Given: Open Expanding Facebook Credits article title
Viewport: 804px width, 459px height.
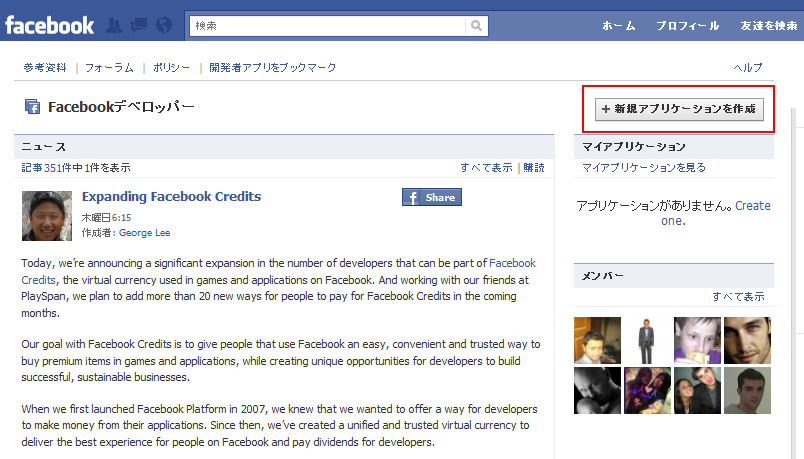Looking at the screenshot, I should tap(171, 196).
